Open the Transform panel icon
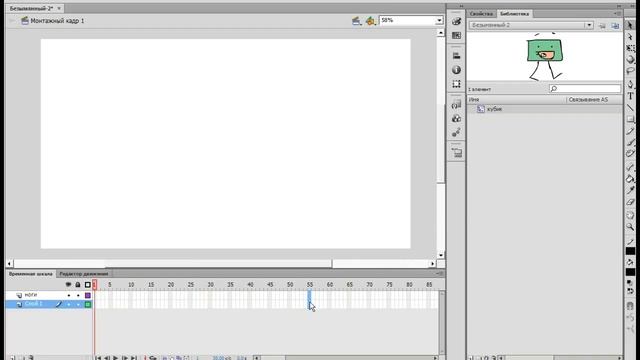 [456, 84]
